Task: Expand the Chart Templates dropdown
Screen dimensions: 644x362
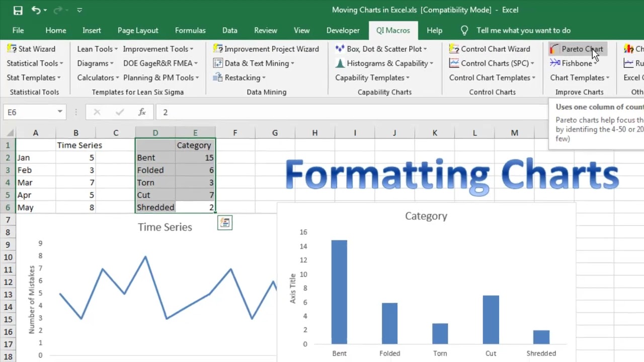Action: click(580, 77)
